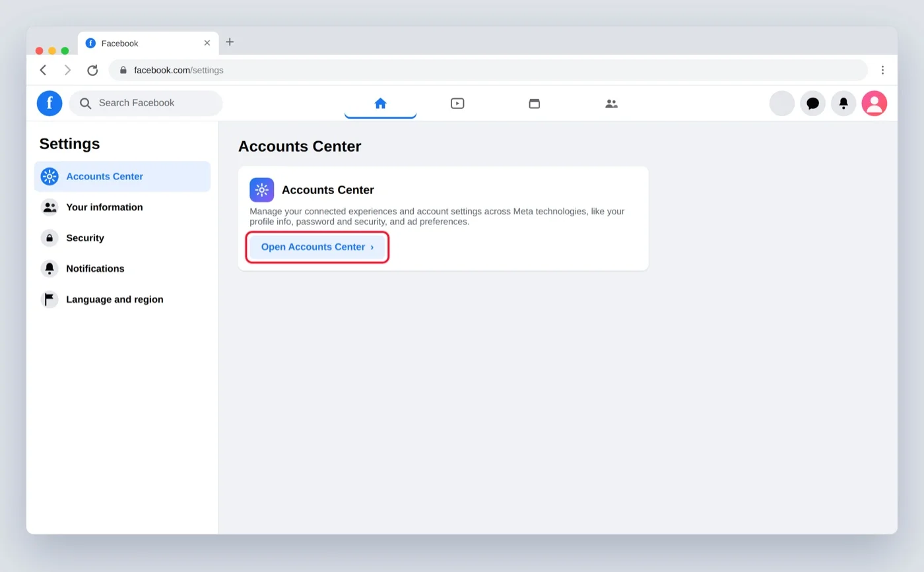The height and width of the screenshot is (572, 924).
Task: Open the profile avatar menu
Action: pos(874,103)
